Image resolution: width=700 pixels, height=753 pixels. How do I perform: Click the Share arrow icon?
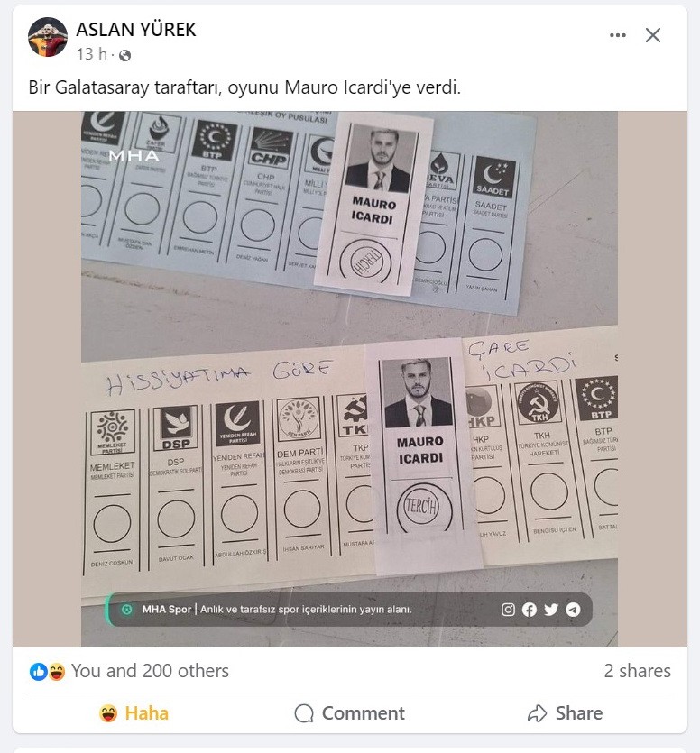[x=537, y=713]
